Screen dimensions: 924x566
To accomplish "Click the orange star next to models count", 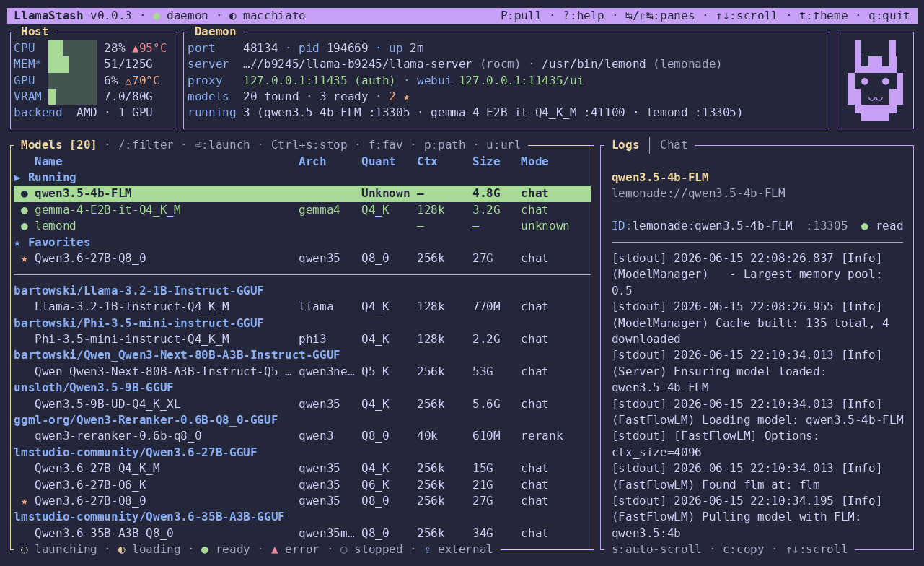I will 407,97.
